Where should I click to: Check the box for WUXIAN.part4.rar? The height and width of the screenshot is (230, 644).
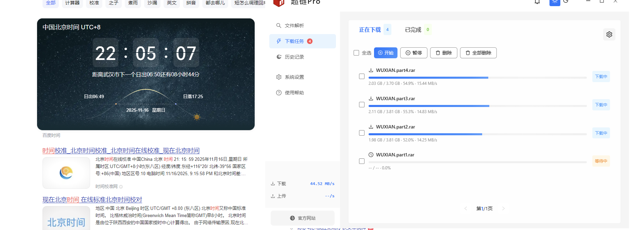click(x=362, y=76)
